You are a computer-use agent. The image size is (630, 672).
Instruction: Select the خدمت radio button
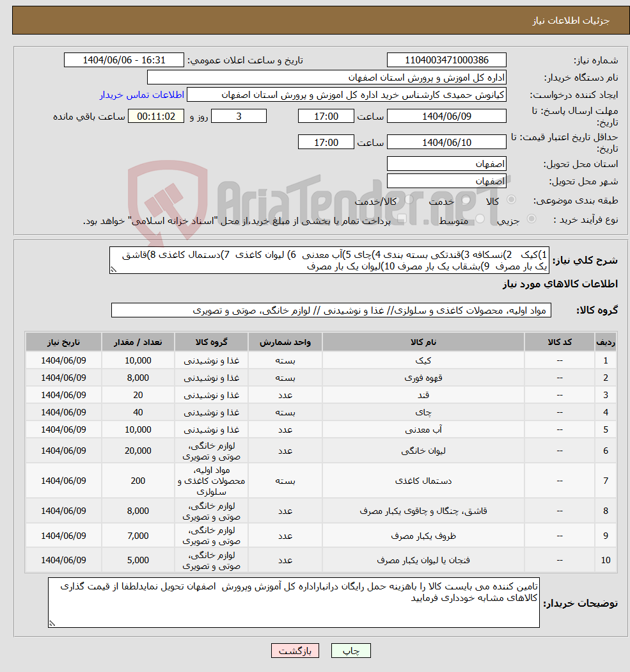point(466,199)
